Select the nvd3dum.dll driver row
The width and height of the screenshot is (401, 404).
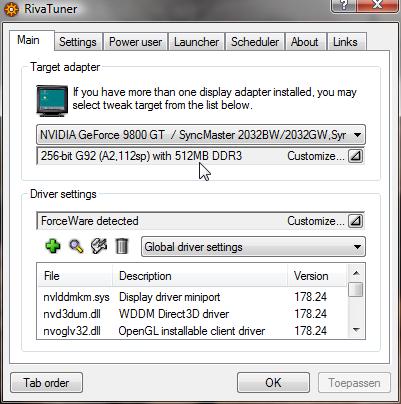click(192, 314)
